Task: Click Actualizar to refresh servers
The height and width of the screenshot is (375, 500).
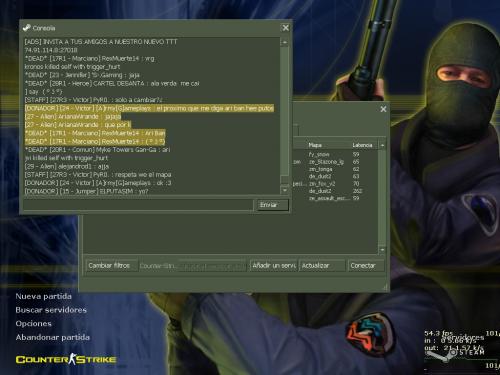Action: pos(322,266)
